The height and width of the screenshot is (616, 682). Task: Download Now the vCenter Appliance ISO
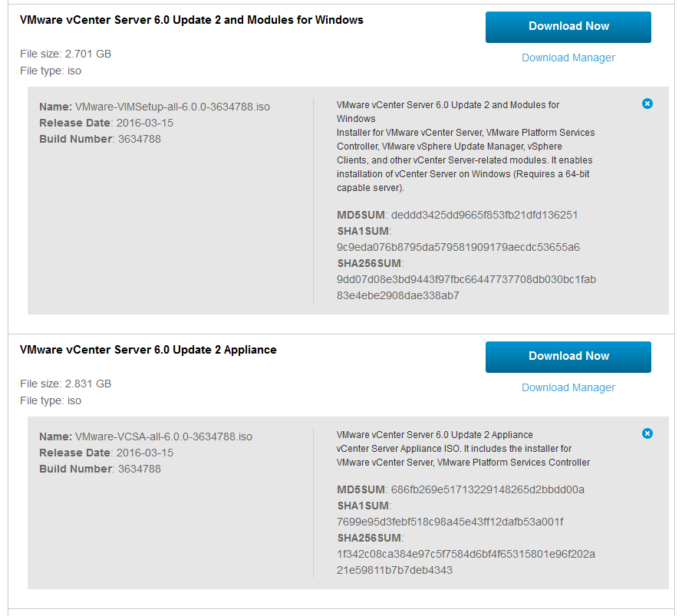(568, 357)
